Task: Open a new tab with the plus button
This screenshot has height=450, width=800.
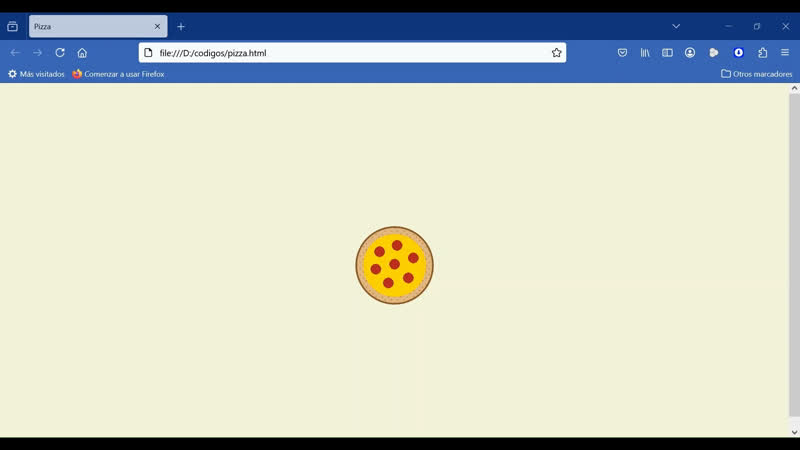Action: coord(181,27)
